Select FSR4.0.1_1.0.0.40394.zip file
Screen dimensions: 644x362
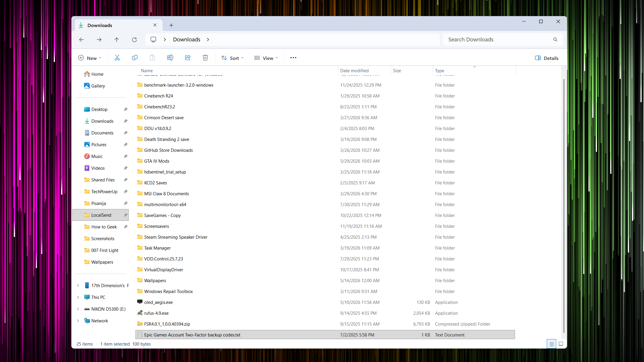(x=167, y=324)
